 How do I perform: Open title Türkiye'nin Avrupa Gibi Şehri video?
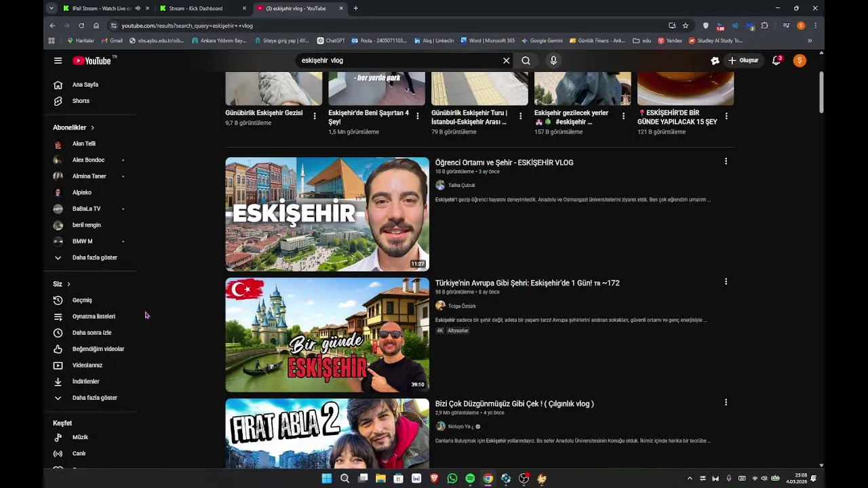(x=527, y=283)
